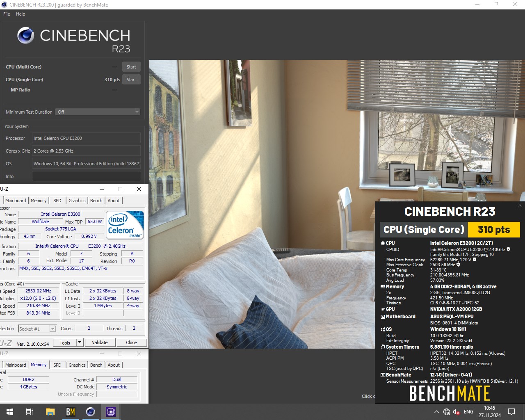This screenshot has height=420, width=525.
Task: Open the taskbar clock and date
Action: 489,412
